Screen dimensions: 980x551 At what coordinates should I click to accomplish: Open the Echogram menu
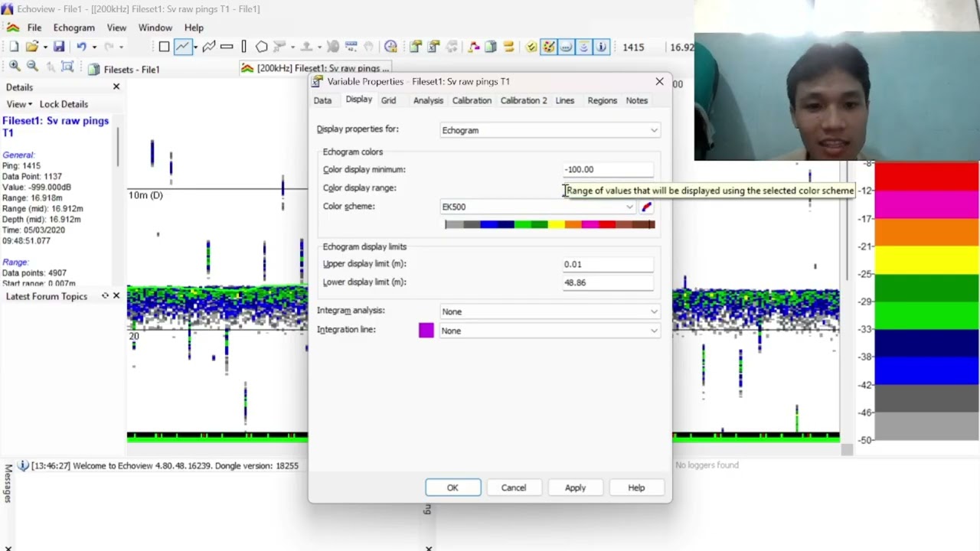coord(73,28)
